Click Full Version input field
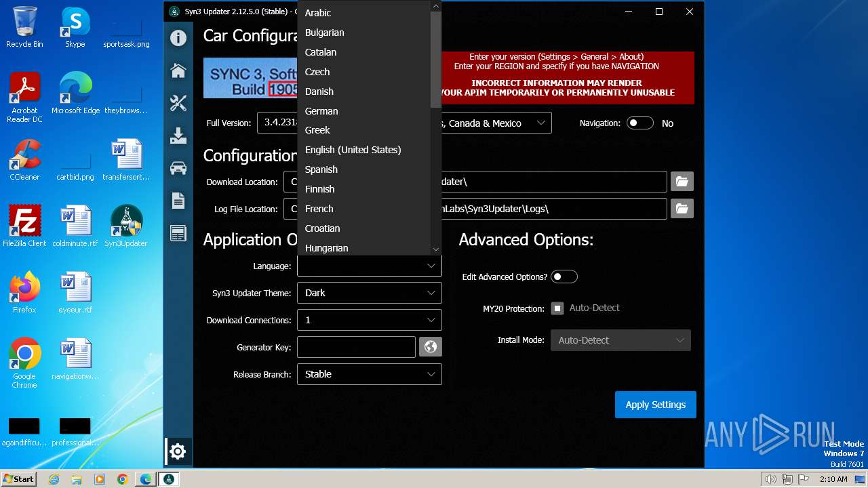868x488 pixels. 277,123
